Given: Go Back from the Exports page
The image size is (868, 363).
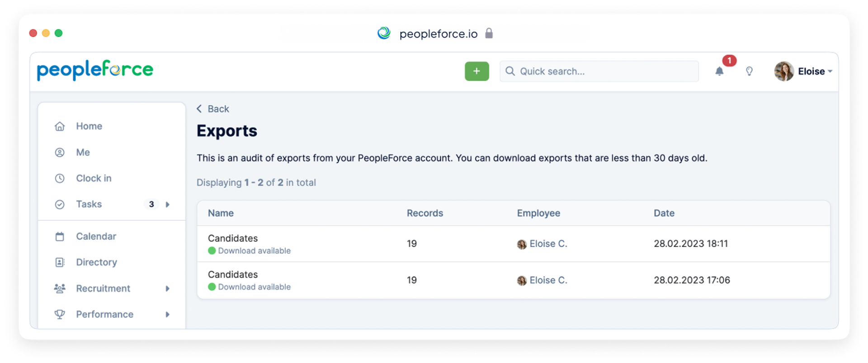Looking at the screenshot, I should point(213,109).
